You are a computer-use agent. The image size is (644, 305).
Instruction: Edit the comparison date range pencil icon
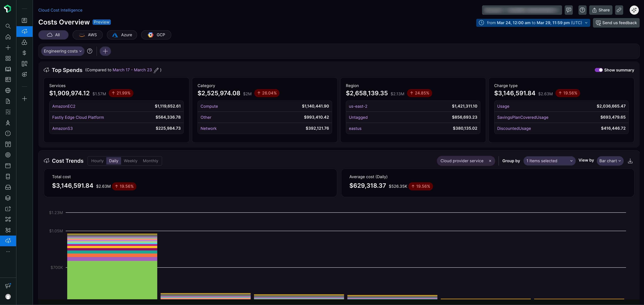pos(156,70)
